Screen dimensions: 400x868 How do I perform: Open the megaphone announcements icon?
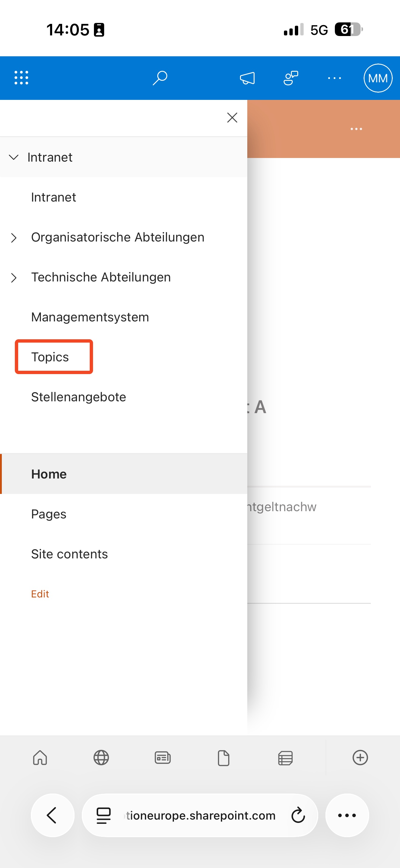pos(247,78)
